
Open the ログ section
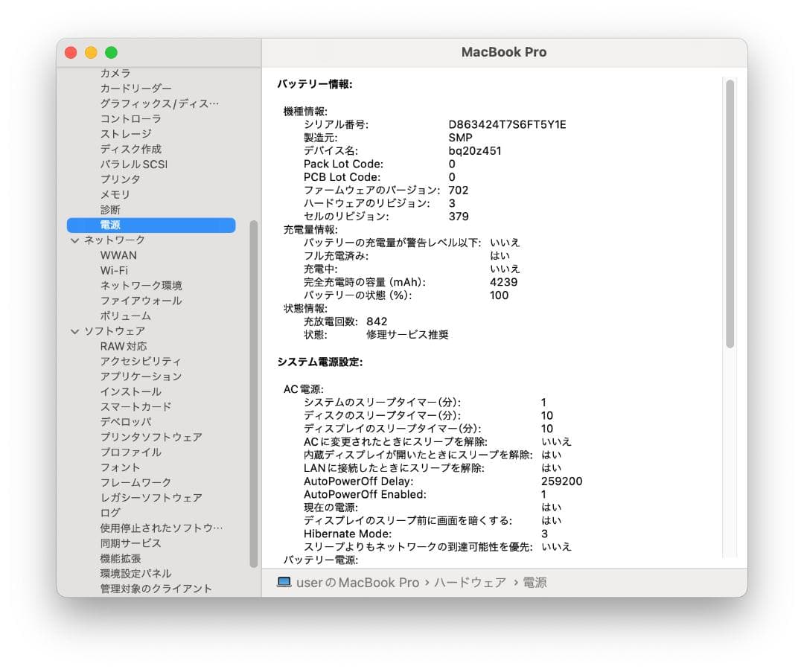point(109,513)
